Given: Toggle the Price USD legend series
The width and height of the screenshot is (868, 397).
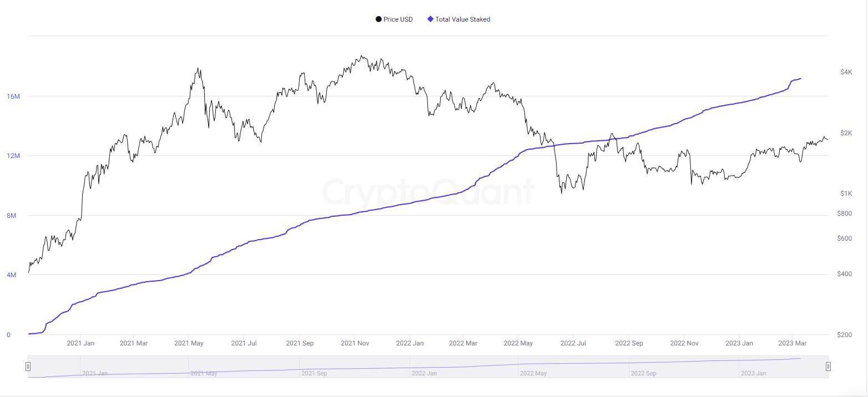Looking at the screenshot, I should (398, 19).
